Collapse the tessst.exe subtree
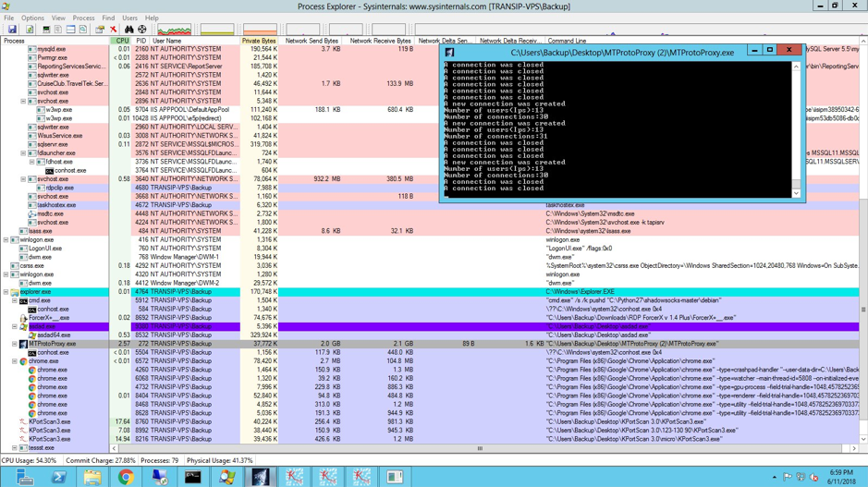 pyautogui.click(x=15, y=447)
